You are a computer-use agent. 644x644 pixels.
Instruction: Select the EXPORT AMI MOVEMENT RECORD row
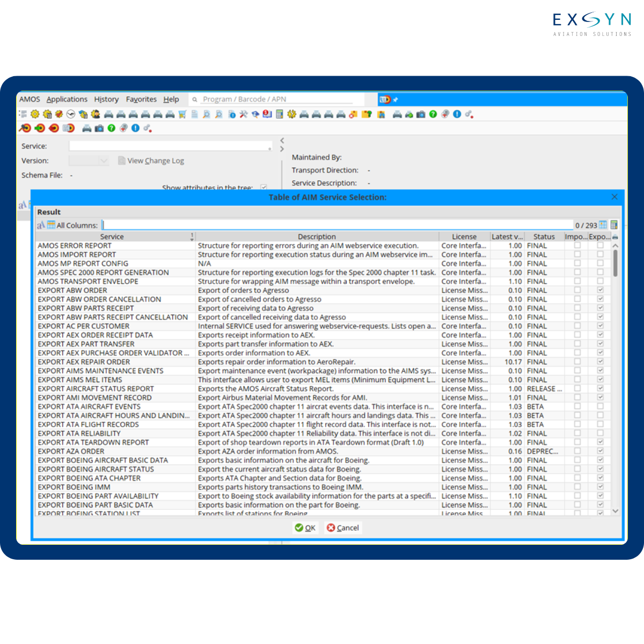(324, 398)
